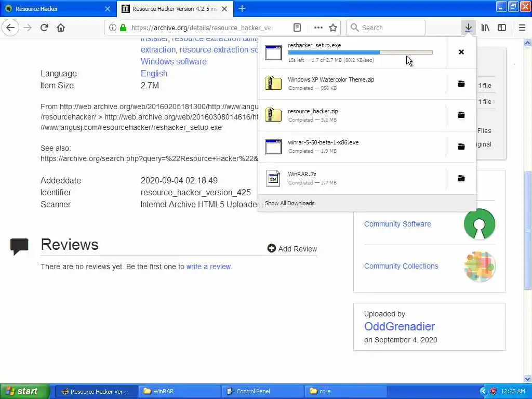Viewport: 532px width, 399px height.
Task: Click scrollbar down arrow at bottom
Action: (528, 379)
